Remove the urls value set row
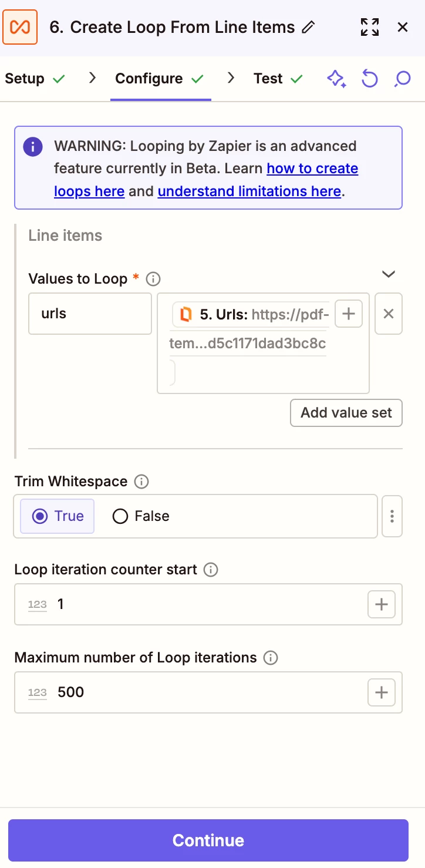The image size is (425, 868). coord(389,314)
